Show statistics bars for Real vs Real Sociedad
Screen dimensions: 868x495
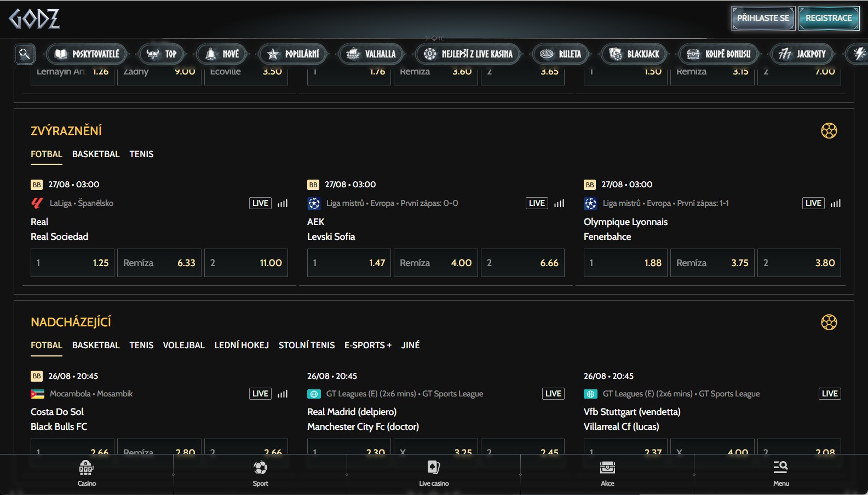(x=283, y=203)
